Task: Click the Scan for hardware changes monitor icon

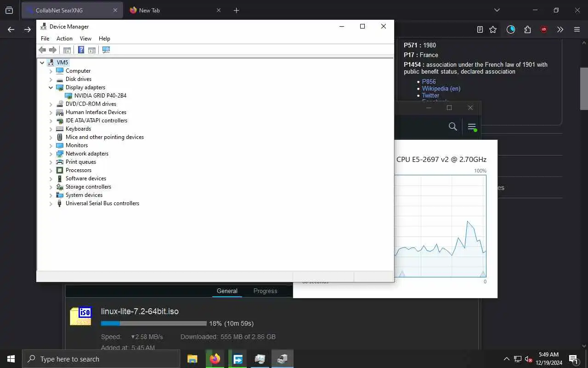Action: (106, 50)
